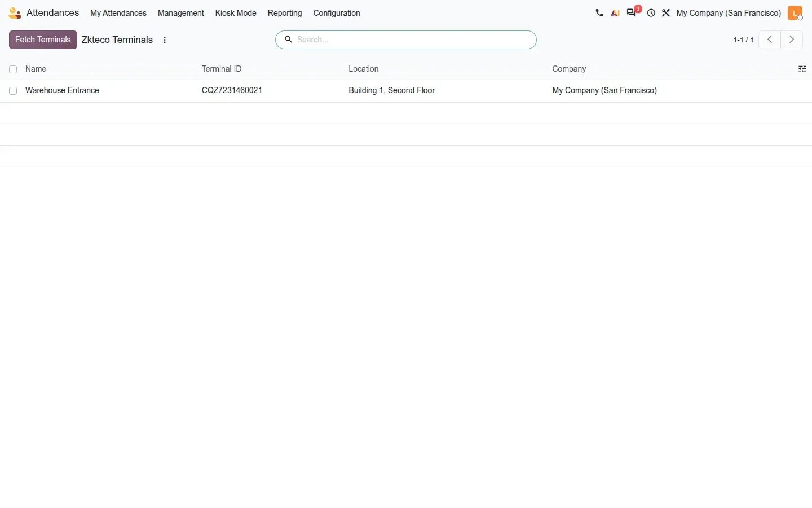Expand the Configuration menu
812x508 pixels.
click(x=337, y=13)
